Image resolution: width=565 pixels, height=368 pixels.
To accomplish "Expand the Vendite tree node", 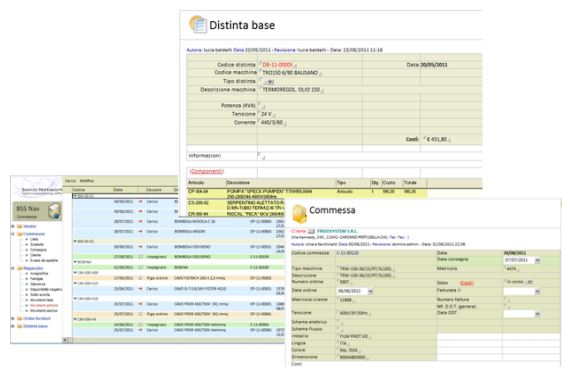I will [x=13, y=226].
